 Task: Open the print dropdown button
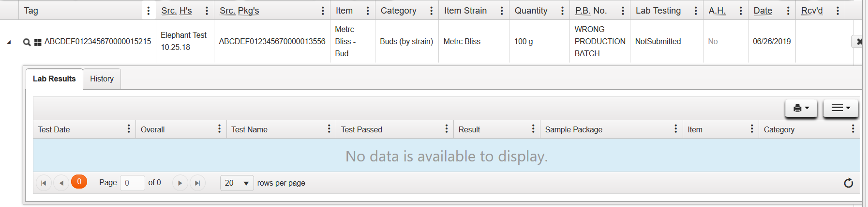pyautogui.click(x=801, y=108)
